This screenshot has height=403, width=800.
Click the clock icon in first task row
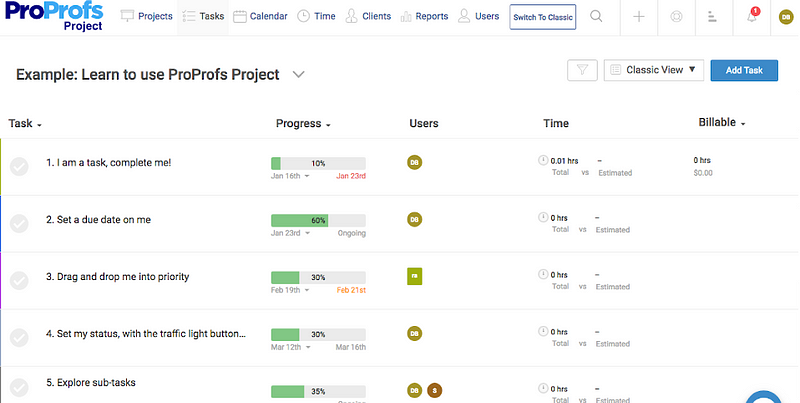coord(543,159)
